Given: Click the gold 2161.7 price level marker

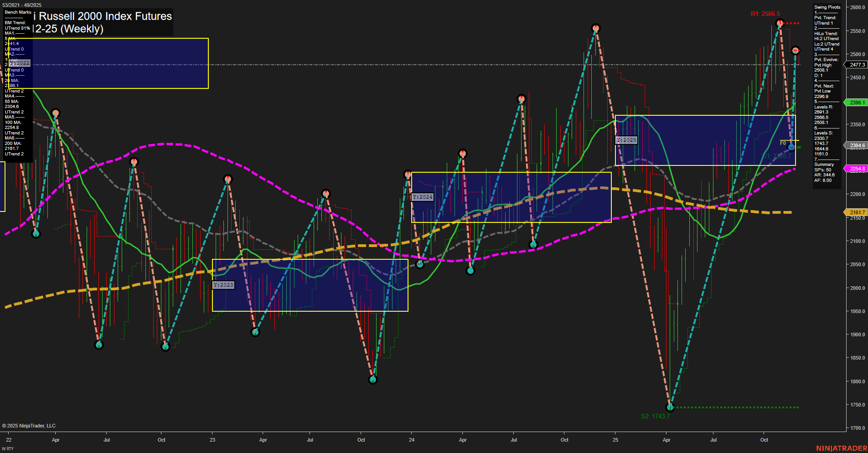Looking at the screenshot, I should click(855, 212).
